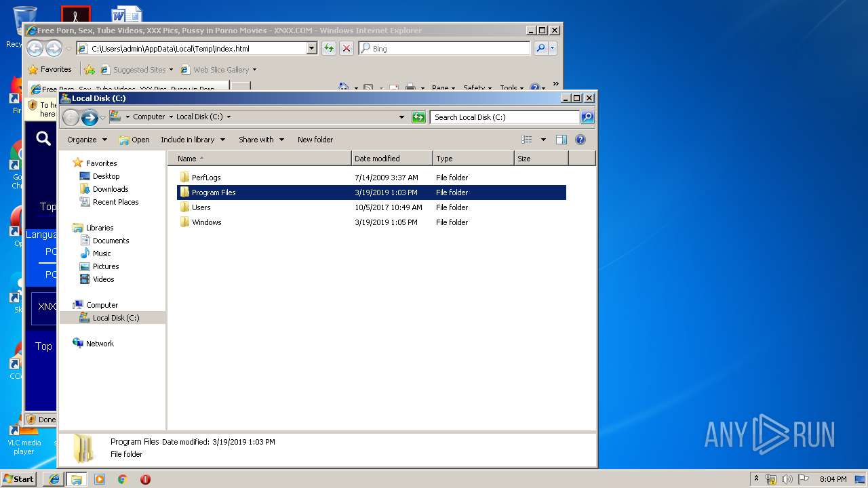Click Windows Explorer taskbar icon
Image resolution: width=868 pixels, height=488 pixels.
point(77,479)
